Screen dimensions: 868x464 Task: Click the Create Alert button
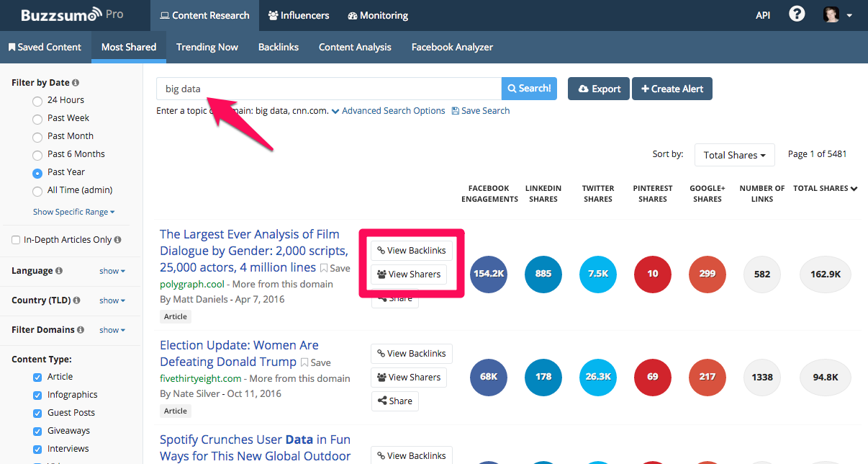[x=672, y=89]
